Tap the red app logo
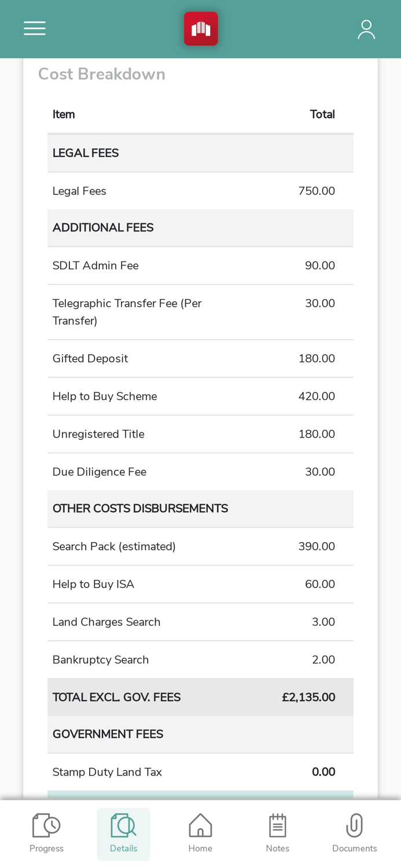401x868 pixels. pos(201,28)
